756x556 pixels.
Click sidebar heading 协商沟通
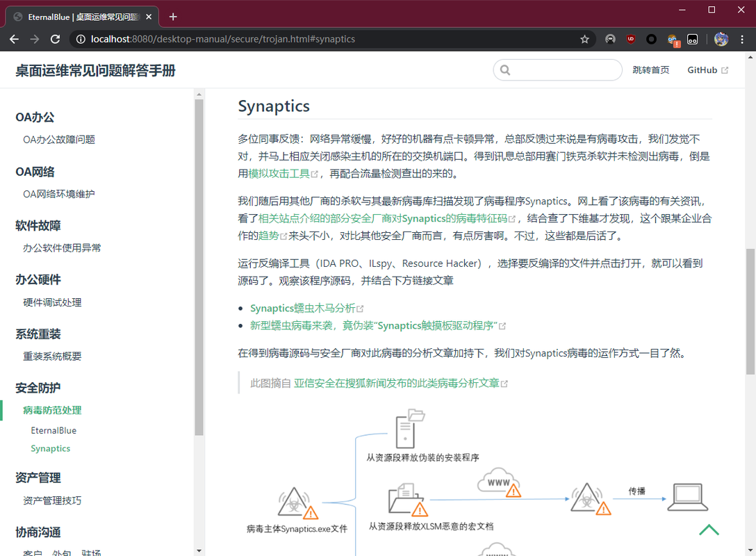tap(38, 532)
